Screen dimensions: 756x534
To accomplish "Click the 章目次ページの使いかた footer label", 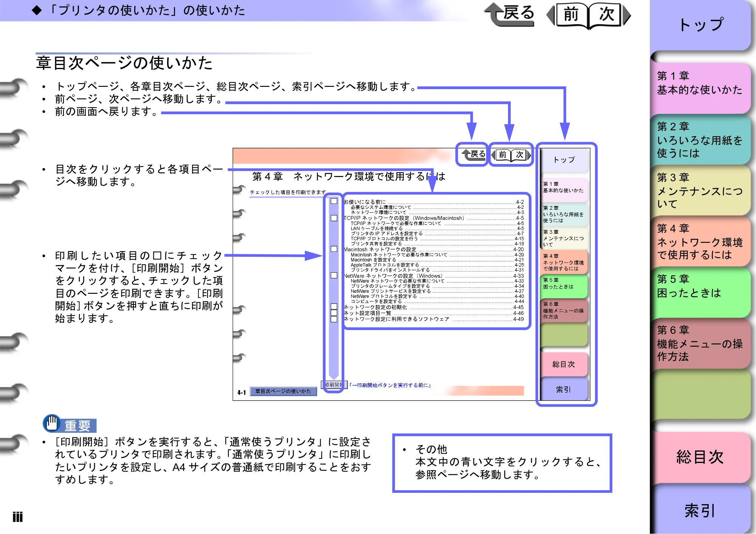I will [x=283, y=391].
